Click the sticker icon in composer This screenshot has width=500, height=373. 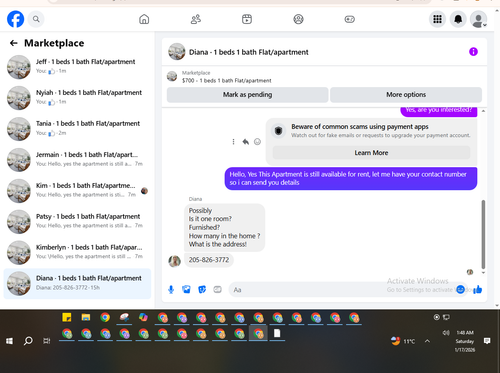coord(202,289)
